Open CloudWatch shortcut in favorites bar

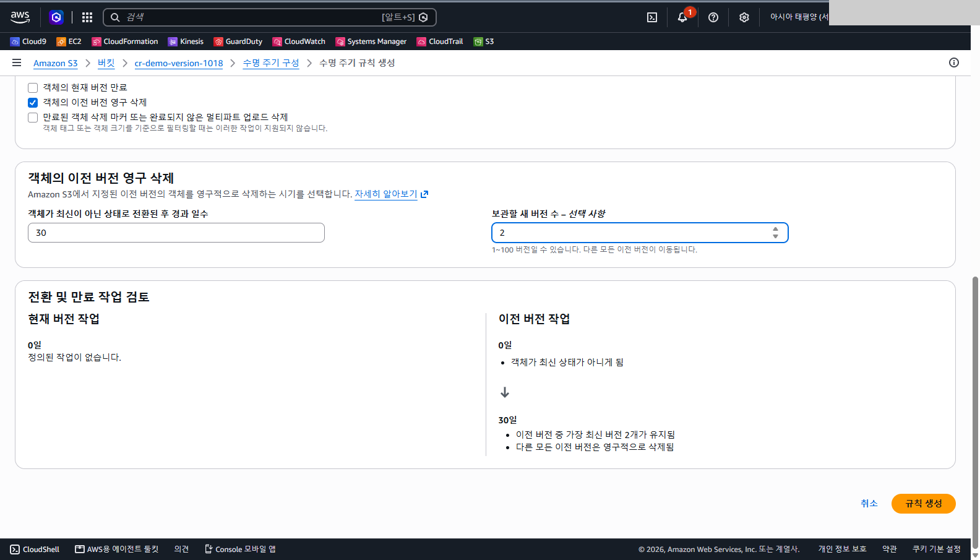click(299, 41)
